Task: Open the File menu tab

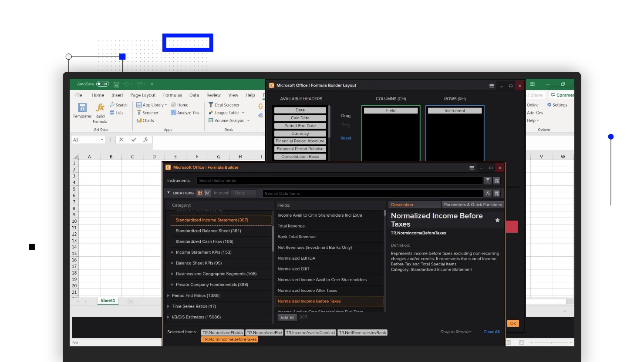Action: 79,95
